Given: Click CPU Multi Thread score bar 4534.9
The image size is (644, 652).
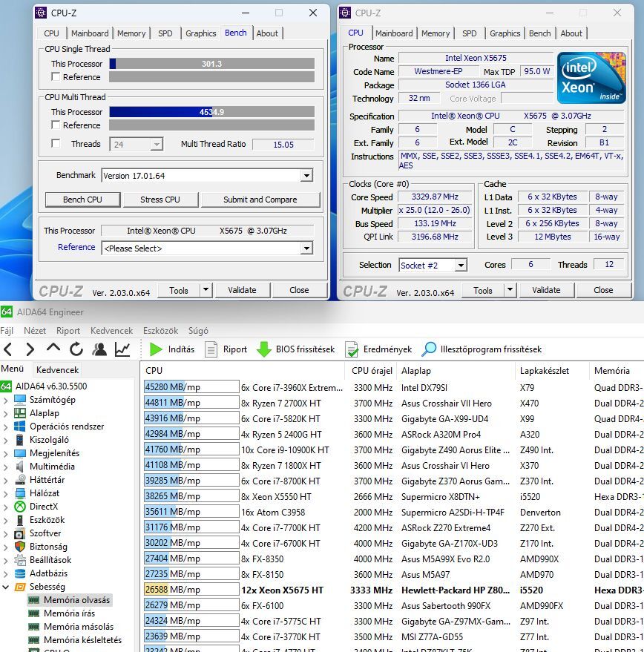Looking at the screenshot, I should (211, 112).
